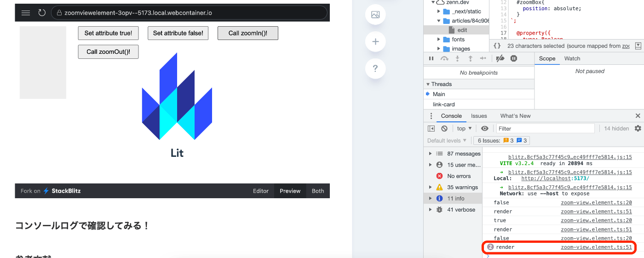Pause script execution
Screen dimensions: 644x258
click(431, 58)
